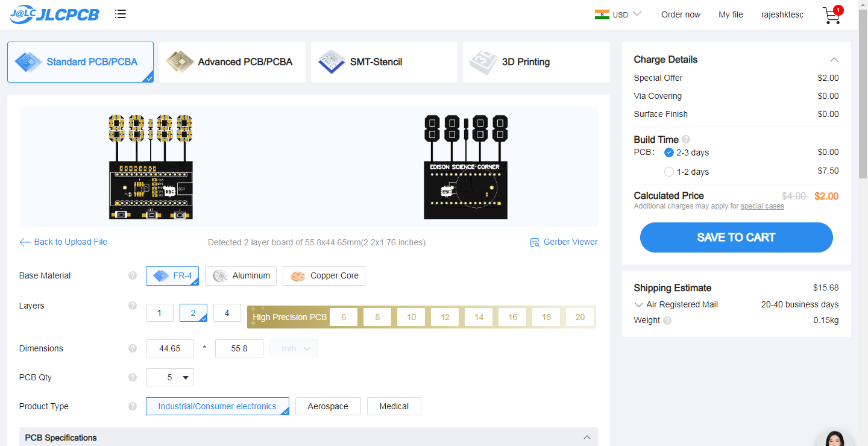Open the rajeshktesc account menu
868x446 pixels.
pyautogui.click(x=782, y=14)
